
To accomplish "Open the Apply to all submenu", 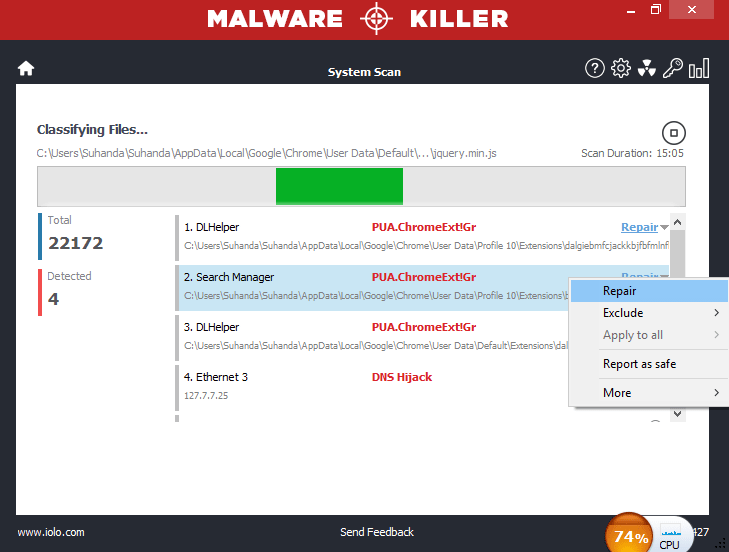I will point(649,335).
